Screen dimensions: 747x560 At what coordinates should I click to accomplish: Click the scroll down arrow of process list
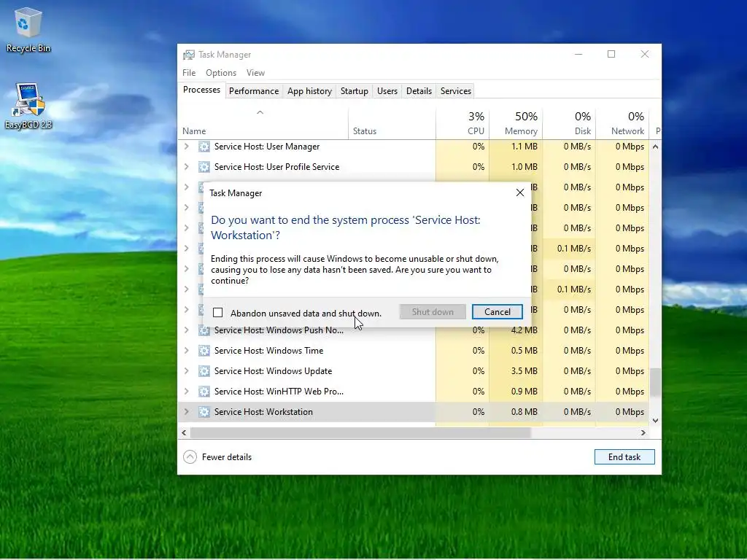tap(656, 421)
